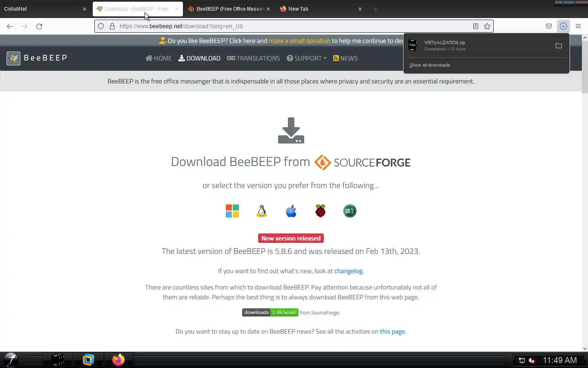Choose the Linux penguin version icon
This screenshot has height=368, width=588.
(262, 211)
